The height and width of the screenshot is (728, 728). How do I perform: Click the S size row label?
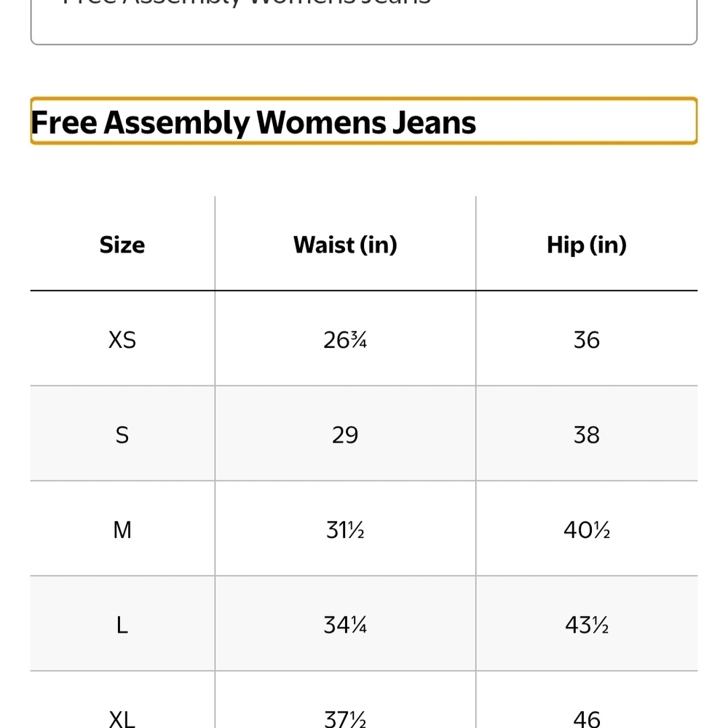122,435
